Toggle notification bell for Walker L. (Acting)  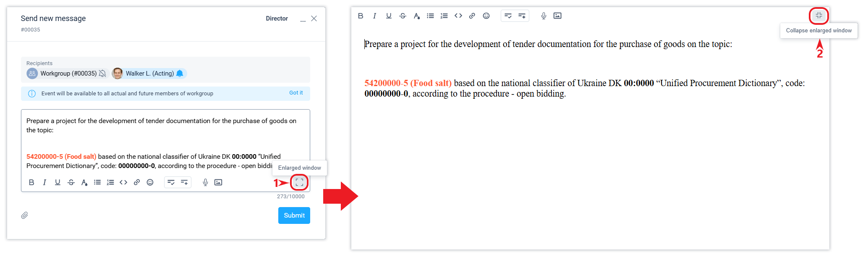click(180, 74)
